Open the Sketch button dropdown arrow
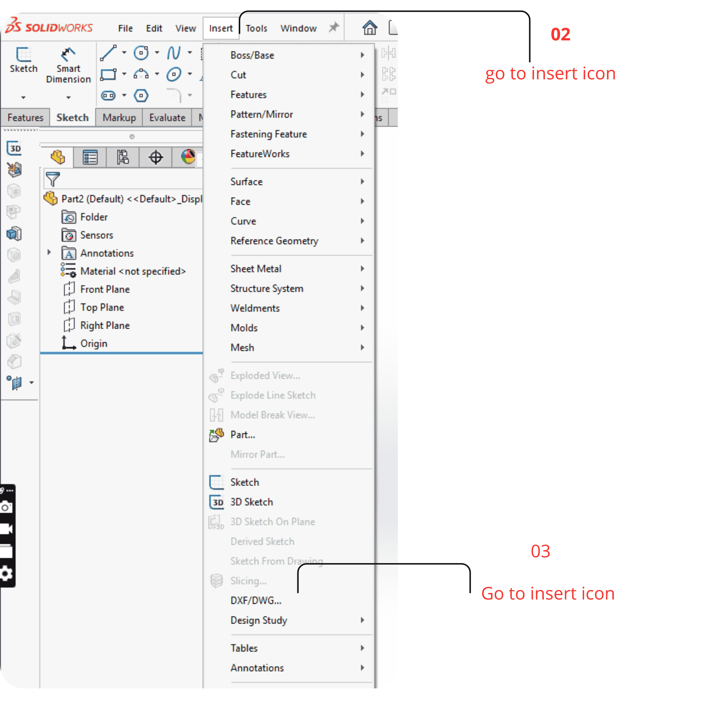728x728 pixels. 23,98
